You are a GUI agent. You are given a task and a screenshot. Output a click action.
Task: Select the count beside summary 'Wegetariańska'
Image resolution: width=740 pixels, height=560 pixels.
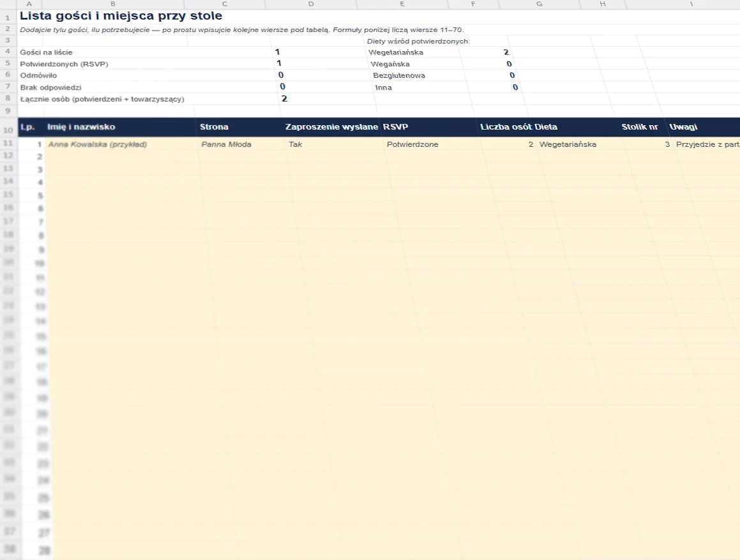(506, 52)
